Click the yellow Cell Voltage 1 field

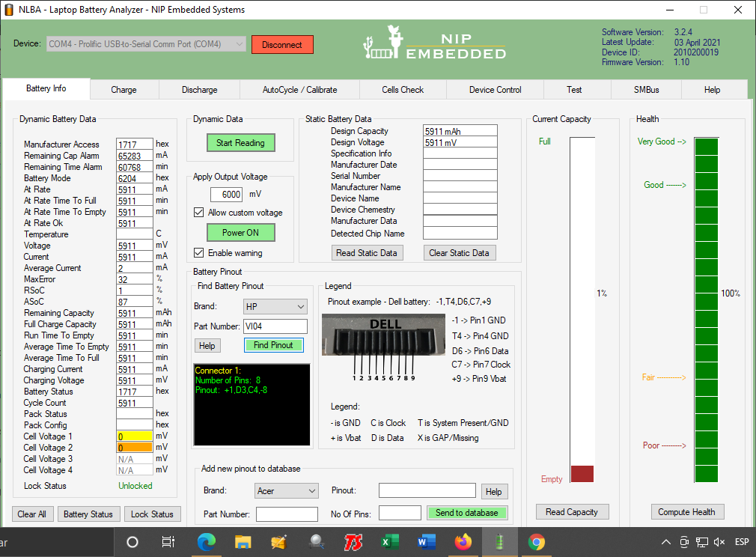point(135,436)
